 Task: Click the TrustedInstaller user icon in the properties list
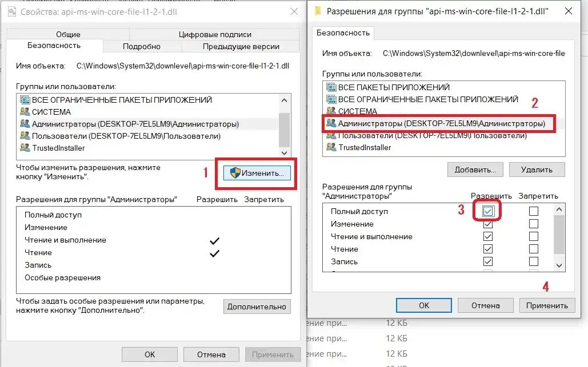25,148
